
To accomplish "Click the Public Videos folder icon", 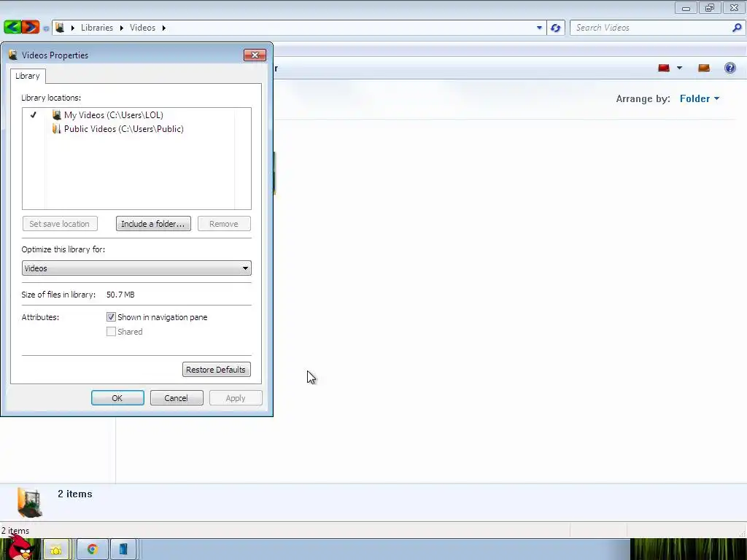I will coord(57,129).
